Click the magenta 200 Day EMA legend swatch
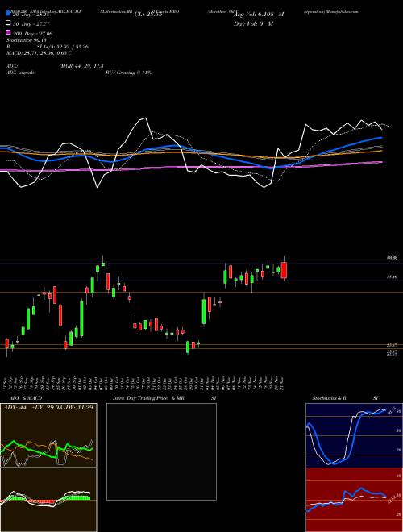Screen dimensions: 403x532 (8, 33)
